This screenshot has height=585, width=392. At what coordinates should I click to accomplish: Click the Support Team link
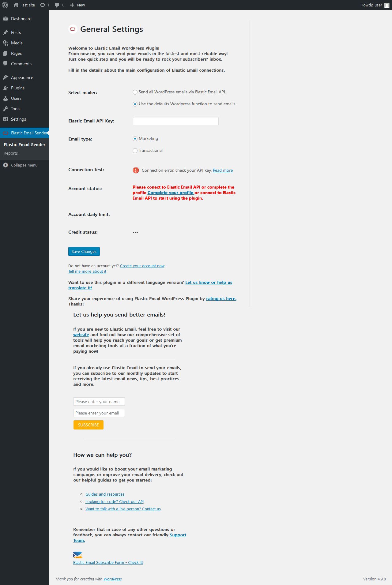tap(178, 535)
